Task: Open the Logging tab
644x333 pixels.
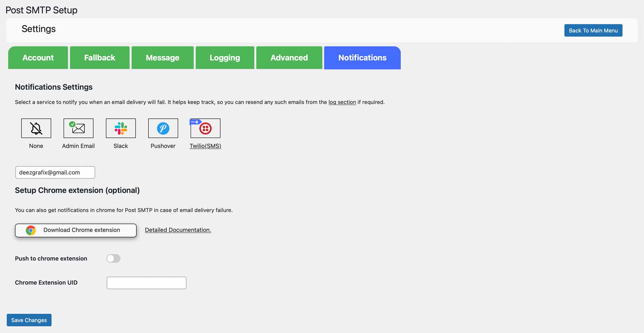Action: point(225,58)
